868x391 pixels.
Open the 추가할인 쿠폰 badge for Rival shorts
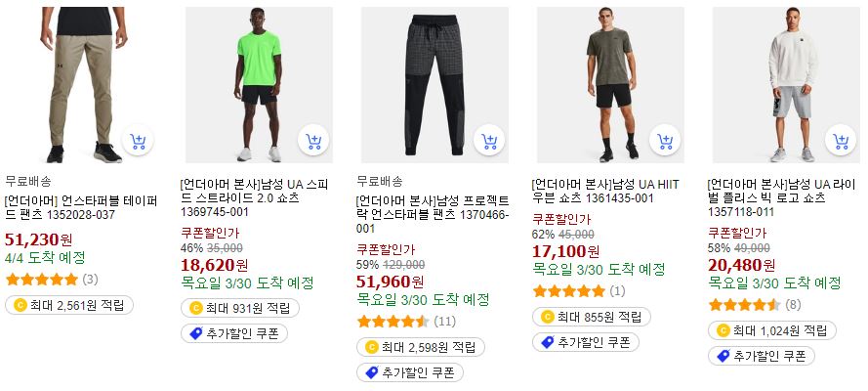762,356
